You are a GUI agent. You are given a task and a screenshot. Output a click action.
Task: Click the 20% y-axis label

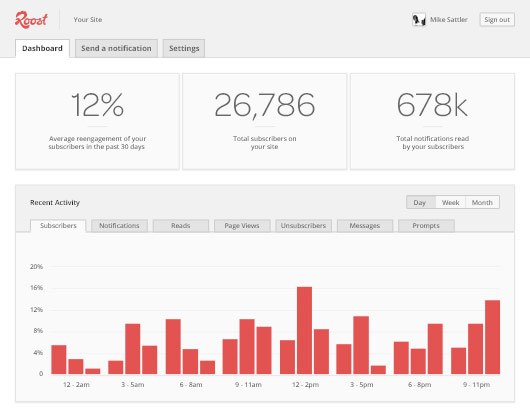(37, 267)
